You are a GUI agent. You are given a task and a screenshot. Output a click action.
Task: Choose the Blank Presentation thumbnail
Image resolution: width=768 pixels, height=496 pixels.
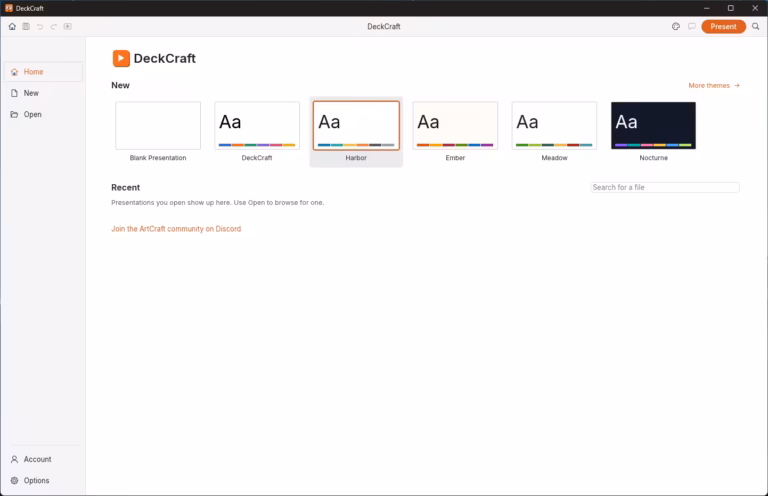[x=158, y=125]
